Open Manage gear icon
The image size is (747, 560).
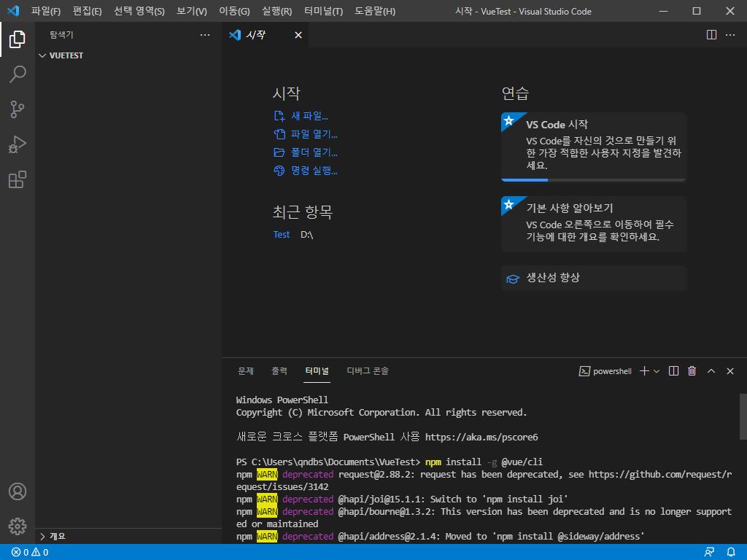[x=18, y=526]
